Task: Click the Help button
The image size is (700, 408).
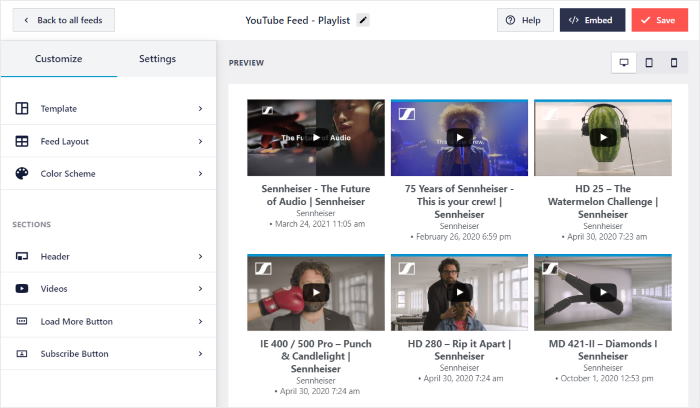Action: point(525,20)
